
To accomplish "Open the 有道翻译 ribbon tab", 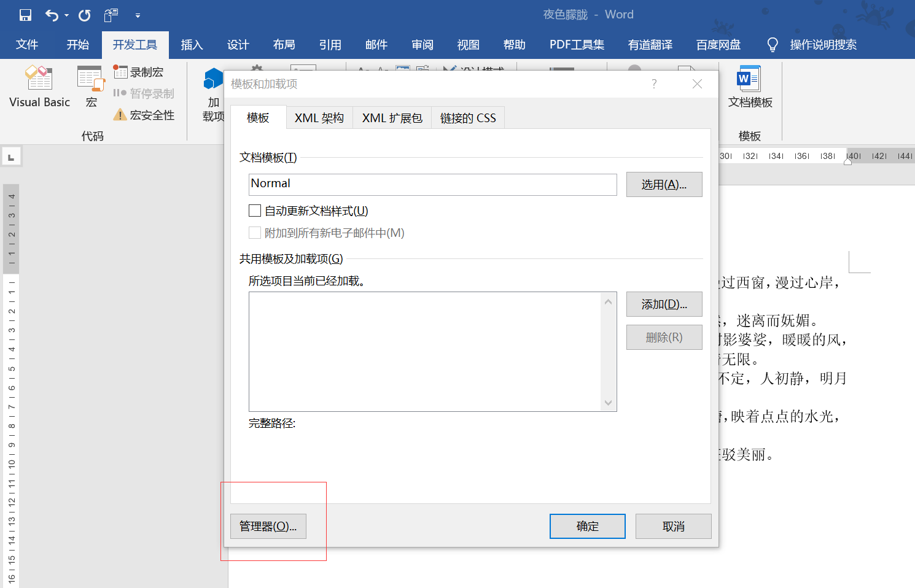I will pos(650,45).
